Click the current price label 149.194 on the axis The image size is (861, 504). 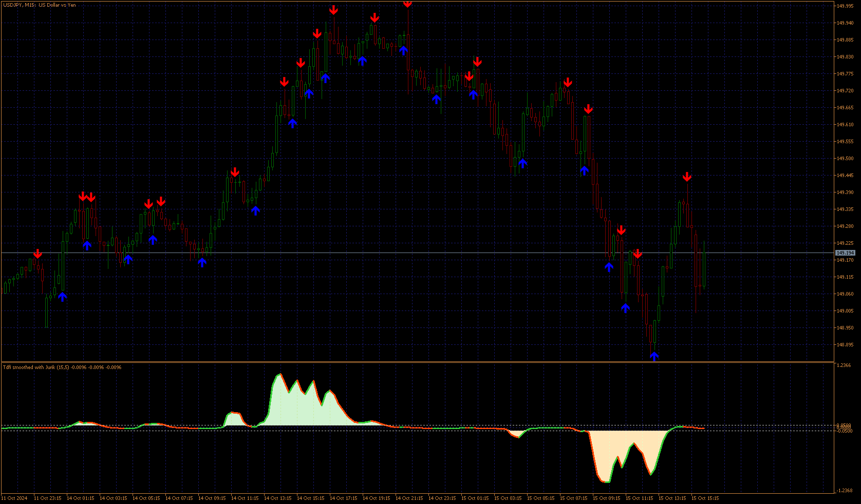coord(845,253)
